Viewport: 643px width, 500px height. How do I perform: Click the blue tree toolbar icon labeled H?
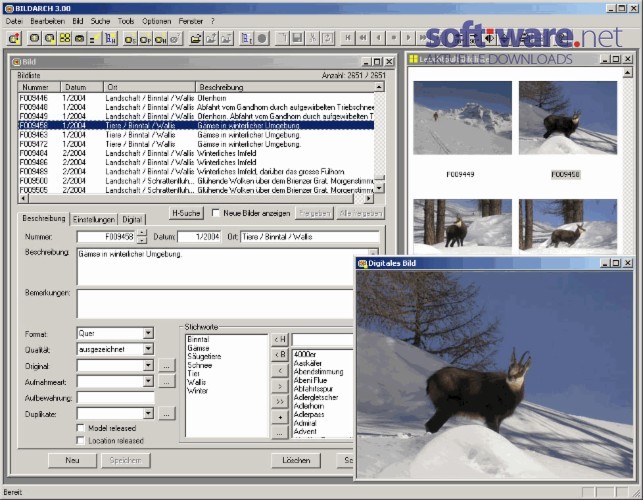pos(111,39)
